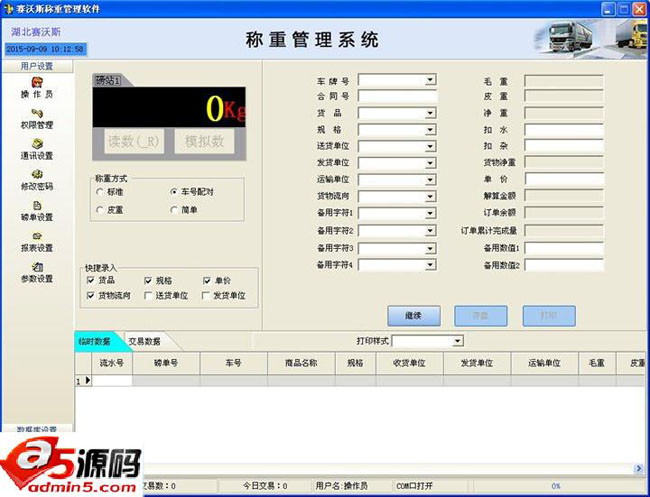Image resolution: width=650 pixels, height=497 pixels.
Task: Click the 继续 button
Action: 414,316
